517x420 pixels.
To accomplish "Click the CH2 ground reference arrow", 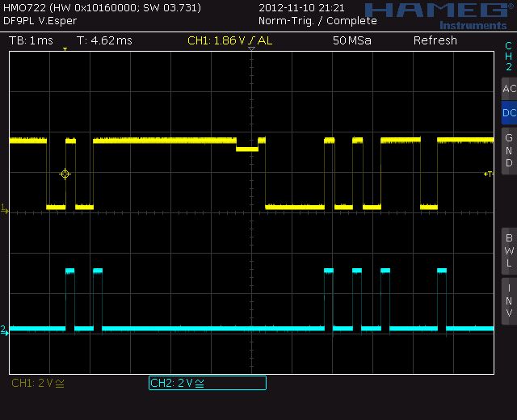I will [4, 330].
